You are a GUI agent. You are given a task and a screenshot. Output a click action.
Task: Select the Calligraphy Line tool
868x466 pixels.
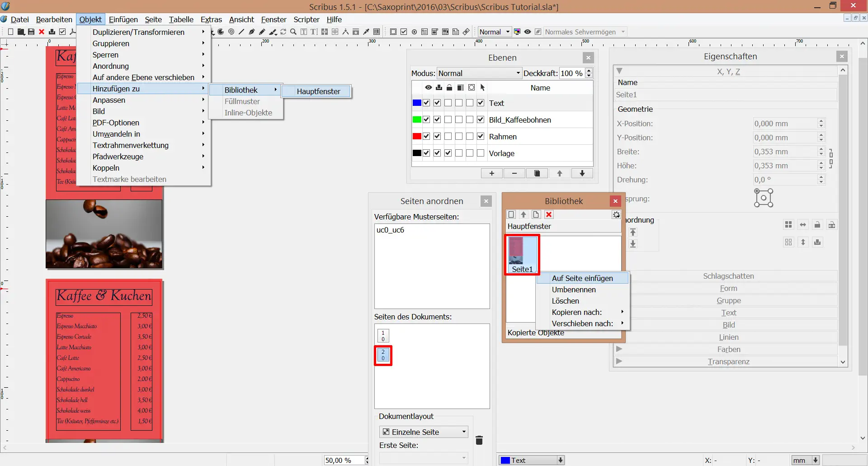tap(273, 32)
